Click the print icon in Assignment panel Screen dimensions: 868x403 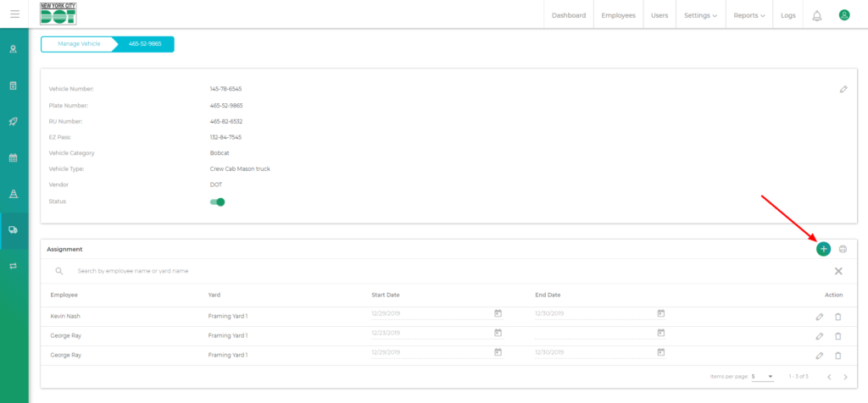tap(843, 249)
